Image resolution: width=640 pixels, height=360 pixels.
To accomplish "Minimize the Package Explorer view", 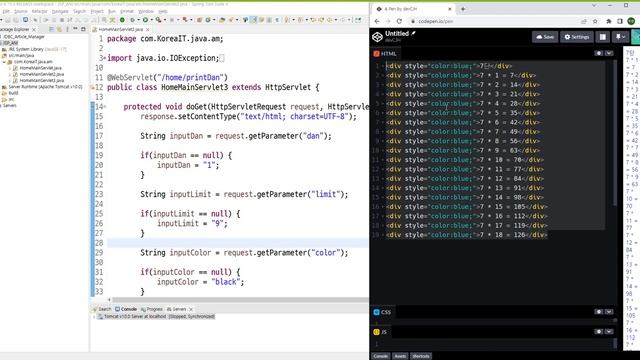I will pos(76,29).
